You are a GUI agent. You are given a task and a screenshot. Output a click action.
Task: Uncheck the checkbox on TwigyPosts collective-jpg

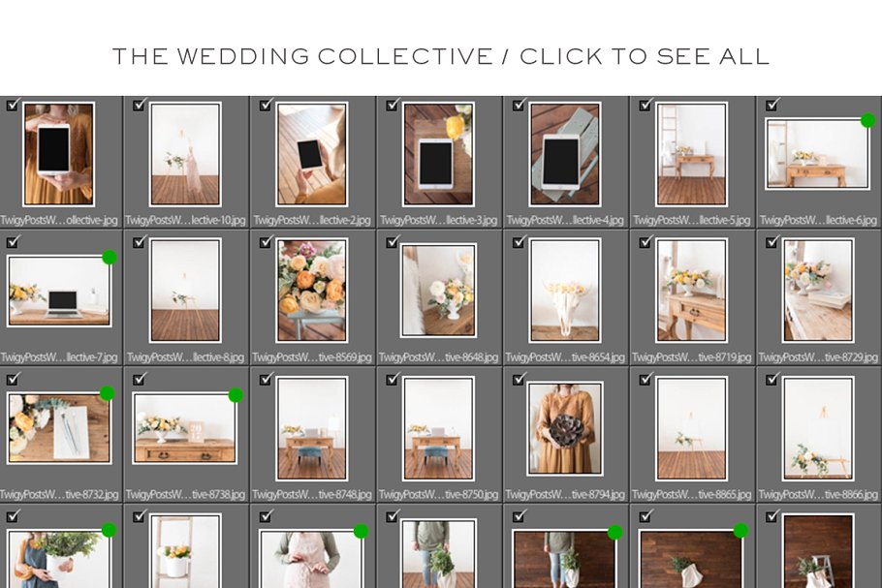12,107
